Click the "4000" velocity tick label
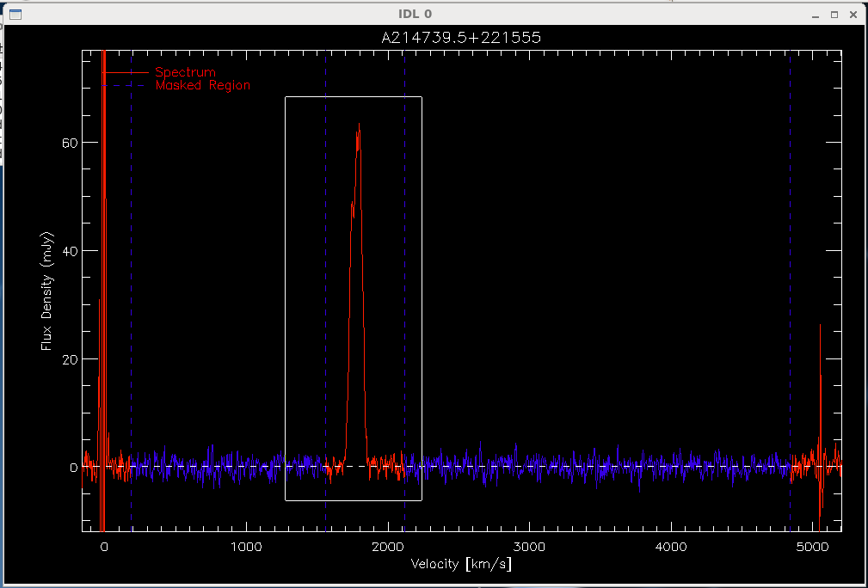868x588 pixels. coord(672,547)
